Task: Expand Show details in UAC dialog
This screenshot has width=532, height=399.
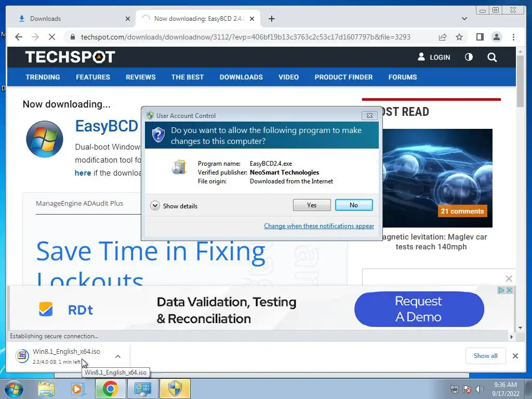Action: (174, 206)
